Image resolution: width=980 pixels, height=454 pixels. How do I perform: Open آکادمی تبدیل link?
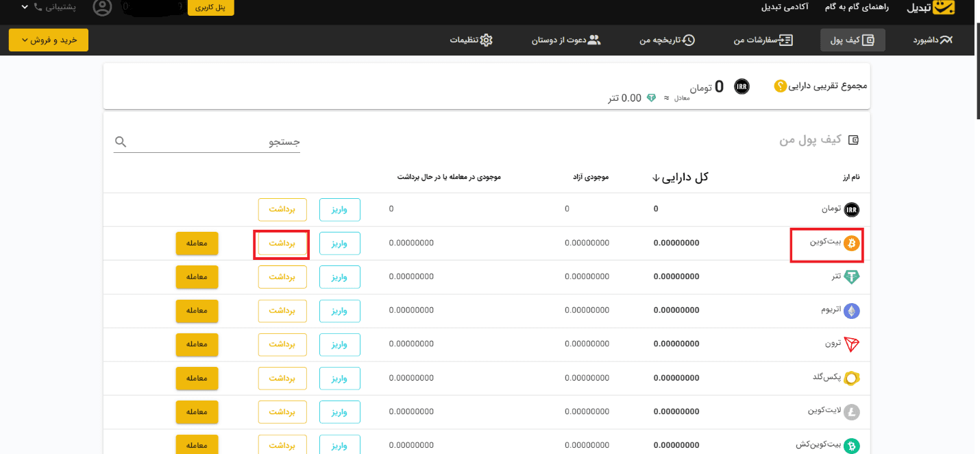[785, 8]
